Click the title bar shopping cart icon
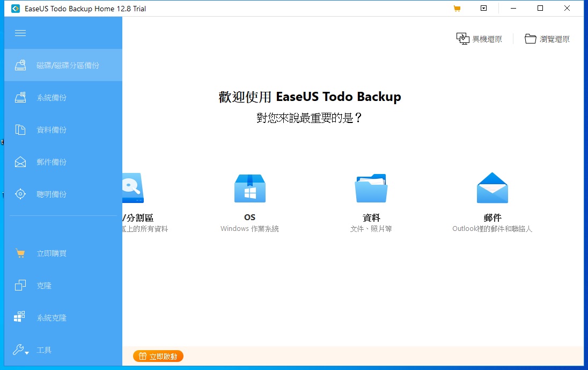 (457, 9)
